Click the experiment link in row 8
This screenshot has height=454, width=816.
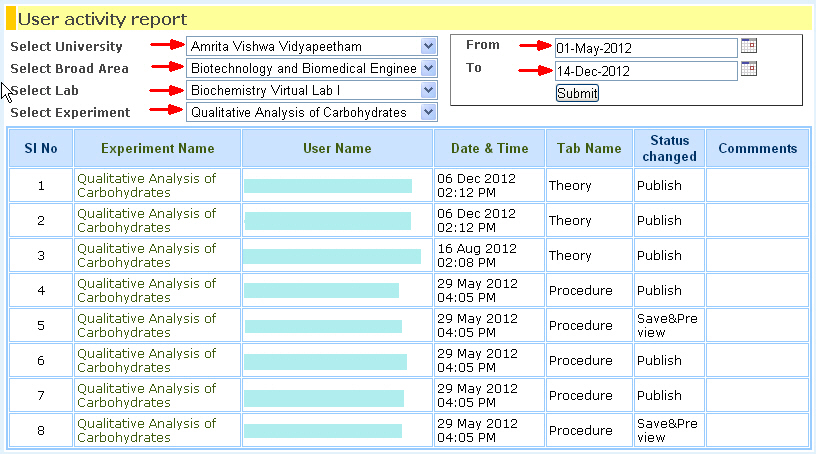click(146, 430)
